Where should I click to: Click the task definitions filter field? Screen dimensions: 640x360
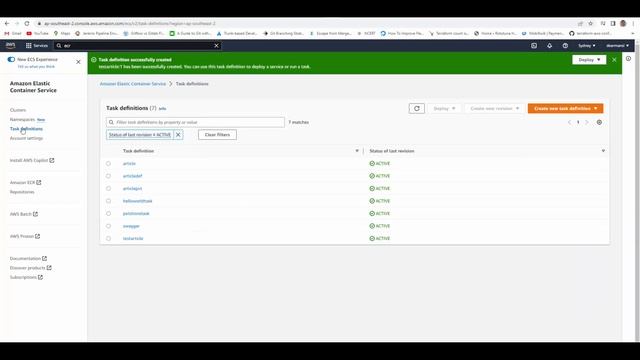tap(195, 122)
